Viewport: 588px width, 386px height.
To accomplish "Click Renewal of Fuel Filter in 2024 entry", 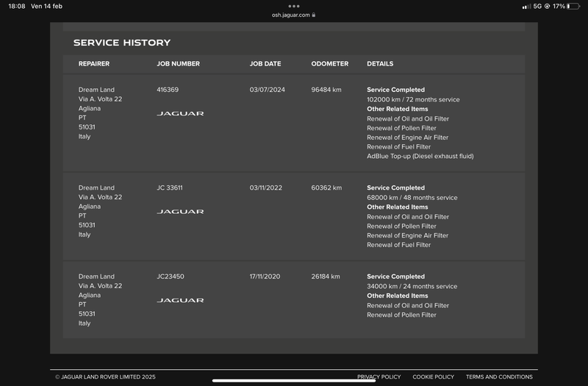I will [398, 147].
